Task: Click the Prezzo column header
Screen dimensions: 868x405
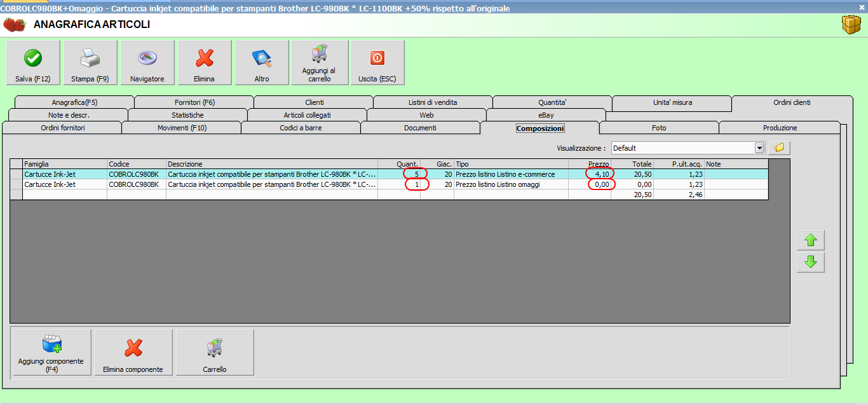Action: tap(590, 164)
